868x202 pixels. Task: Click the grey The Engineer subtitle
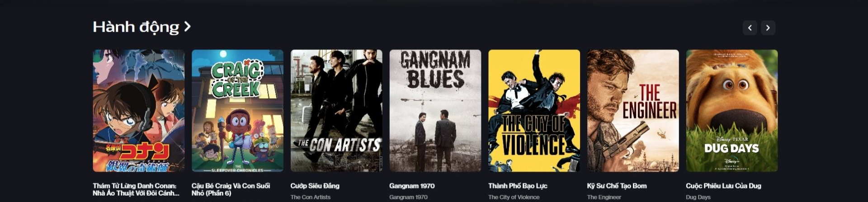point(604,197)
